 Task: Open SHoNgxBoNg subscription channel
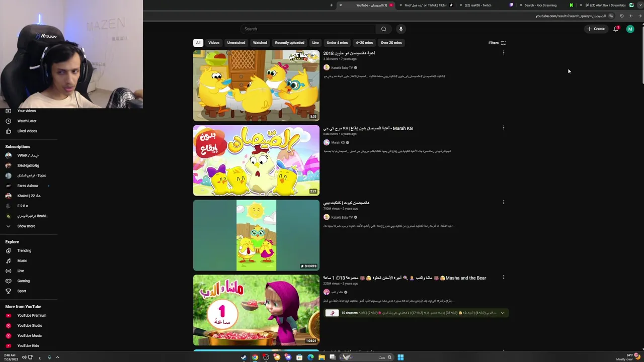click(x=29, y=165)
